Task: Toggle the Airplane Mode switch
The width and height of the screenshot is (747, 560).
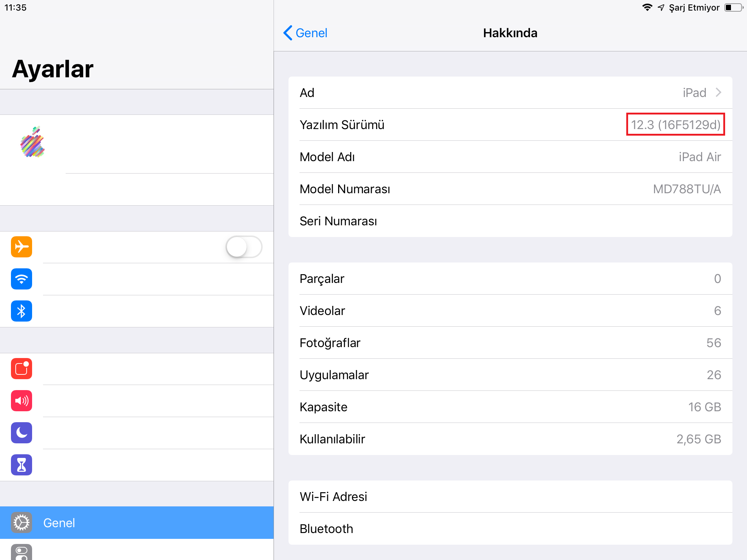Action: tap(244, 247)
